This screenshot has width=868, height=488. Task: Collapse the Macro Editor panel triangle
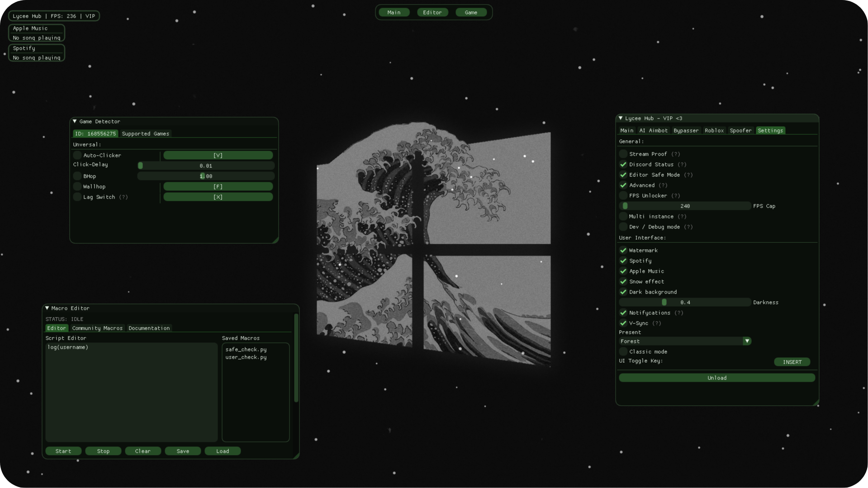click(x=47, y=308)
